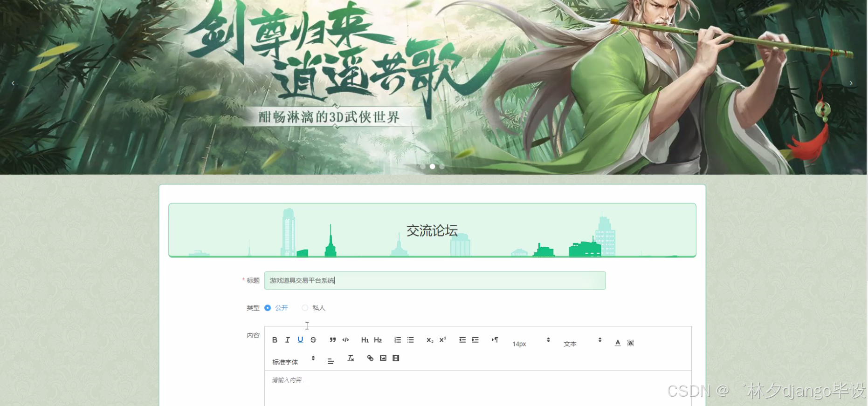This screenshot has width=868, height=406.
Task: Apply subscript formatting
Action: [430, 340]
